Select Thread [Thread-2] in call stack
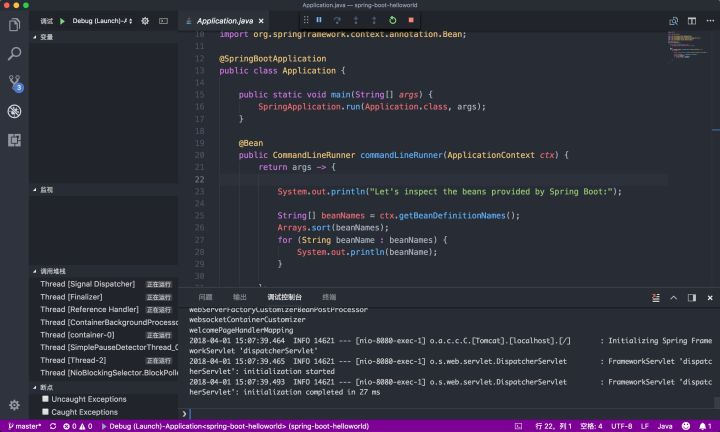The width and height of the screenshot is (720, 432). pyautogui.click(x=104, y=360)
